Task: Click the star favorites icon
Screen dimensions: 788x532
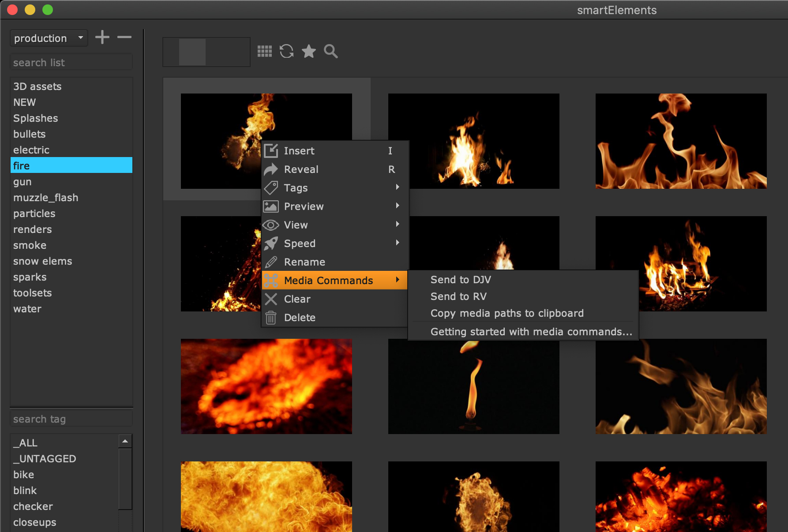Action: point(309,51)
